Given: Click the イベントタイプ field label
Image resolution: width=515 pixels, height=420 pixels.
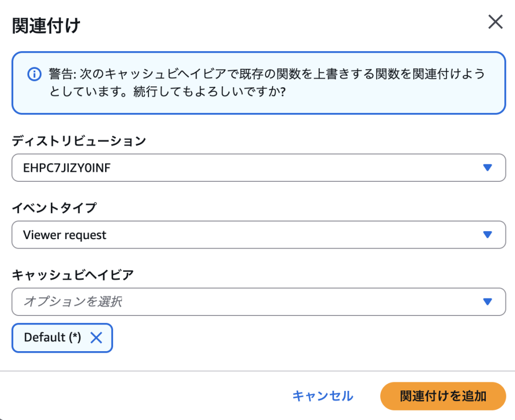Looking at the screenshot, I should [54, 207].
